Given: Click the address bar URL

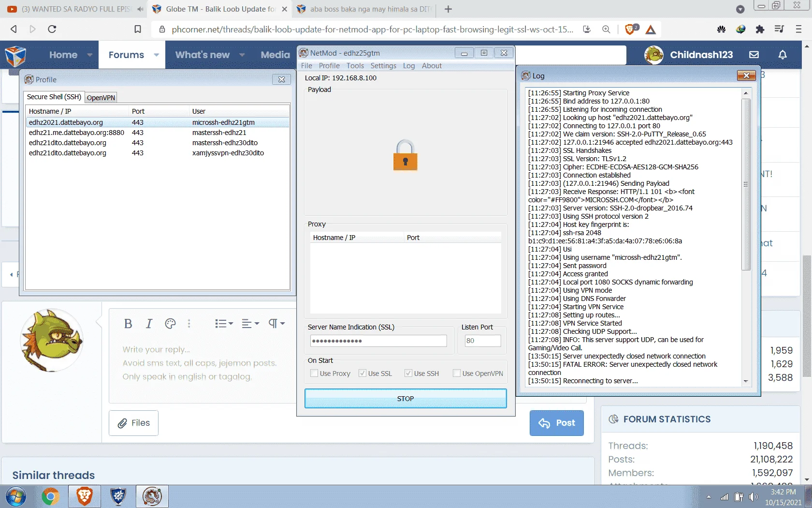Looking at the screenshot, I should coord(372,30).
